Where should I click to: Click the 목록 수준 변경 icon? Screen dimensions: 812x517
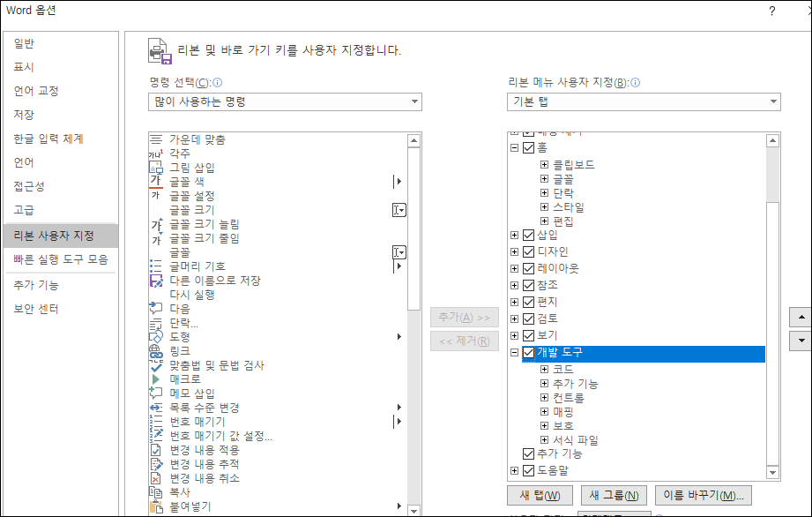tap(156, 408)
